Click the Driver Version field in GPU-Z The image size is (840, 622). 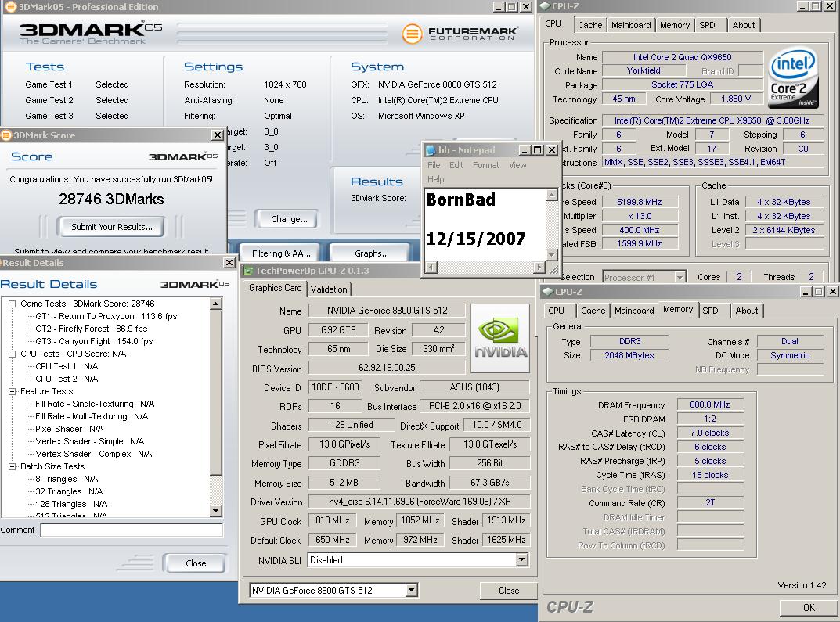[420, 502]
